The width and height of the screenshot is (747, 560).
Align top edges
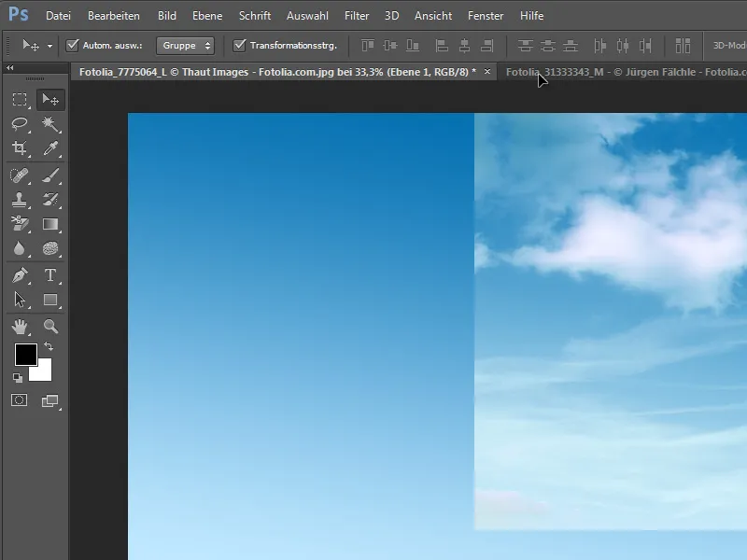point(367,46)
